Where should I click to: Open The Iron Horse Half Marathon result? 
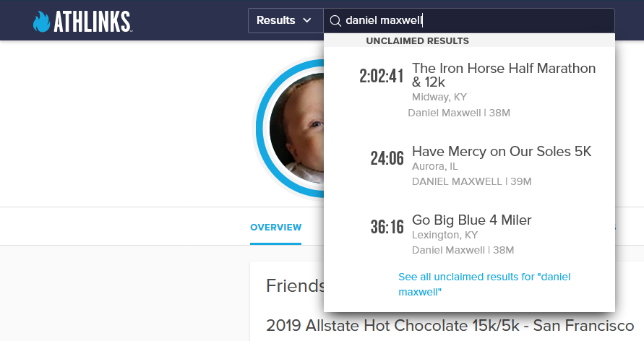pyautogui.click(x=503, y=75)
